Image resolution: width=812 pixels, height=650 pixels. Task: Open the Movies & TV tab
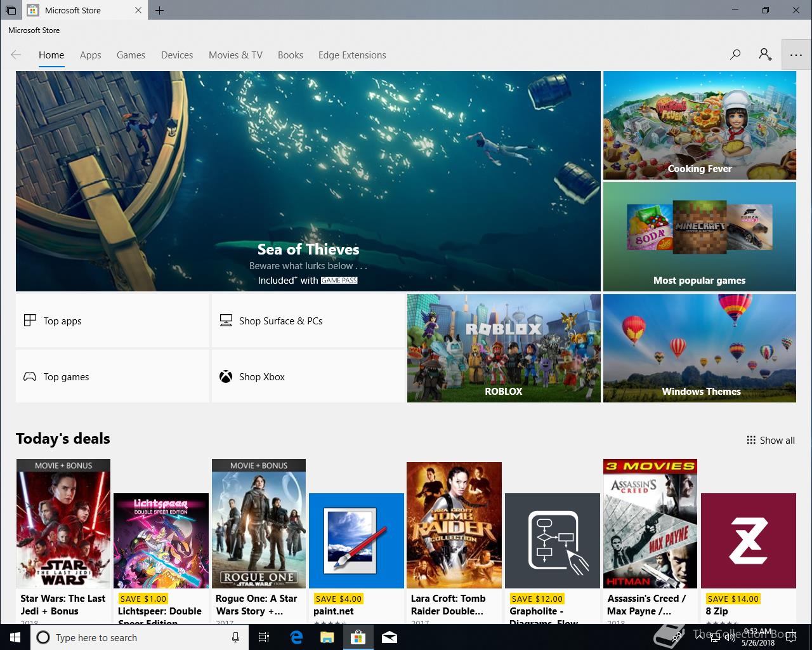point(235,55)
